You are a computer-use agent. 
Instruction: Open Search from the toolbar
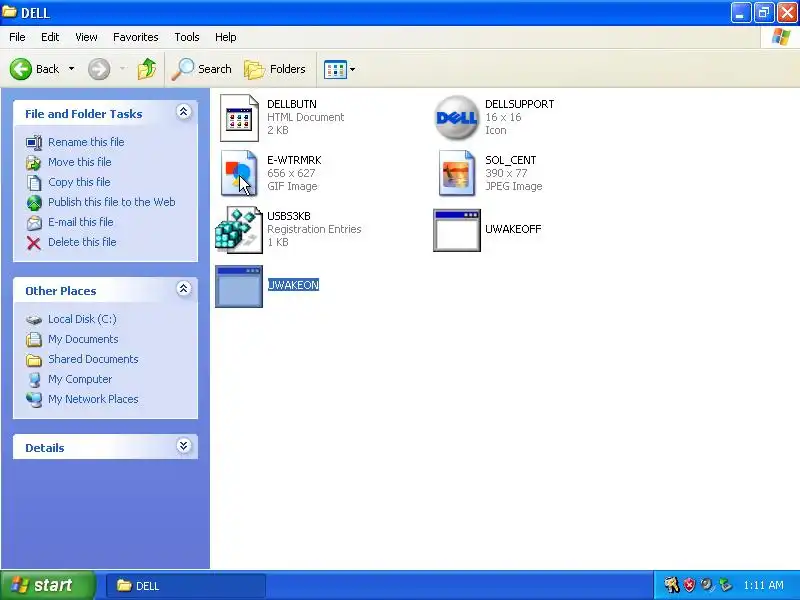pos(202,69)
